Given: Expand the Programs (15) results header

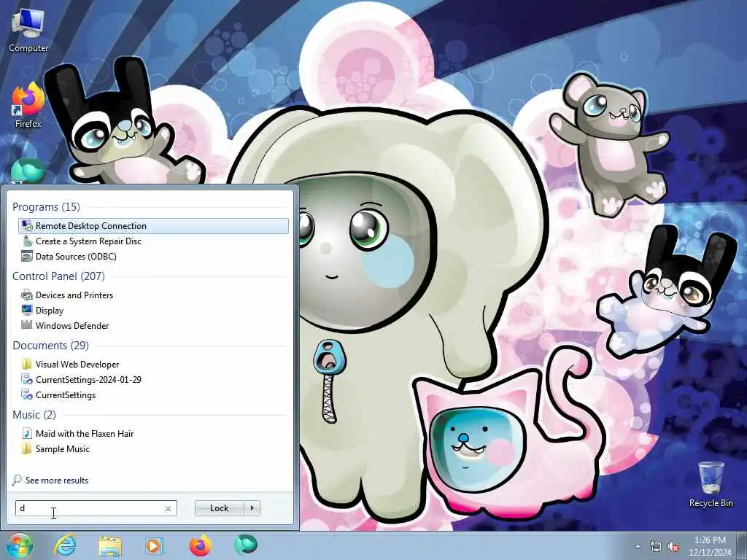Looking at the screenshot, I should 46,206.
